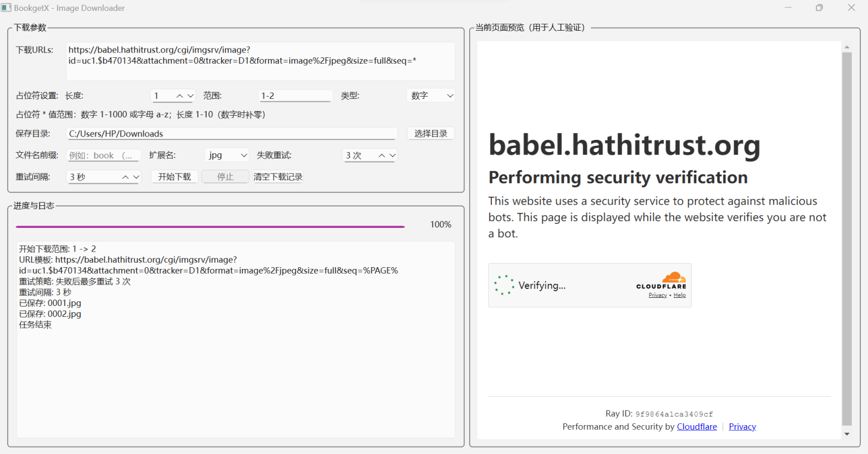The image size is (868, 454).
Task: Click the 范围: label
Action: click(213, 96)
